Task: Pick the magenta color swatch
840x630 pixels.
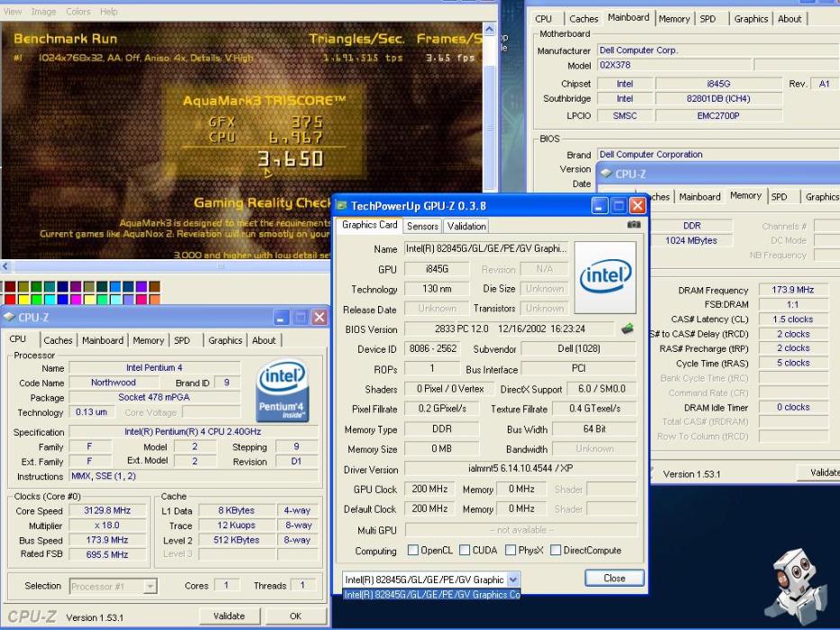Action: pos(76,300)
